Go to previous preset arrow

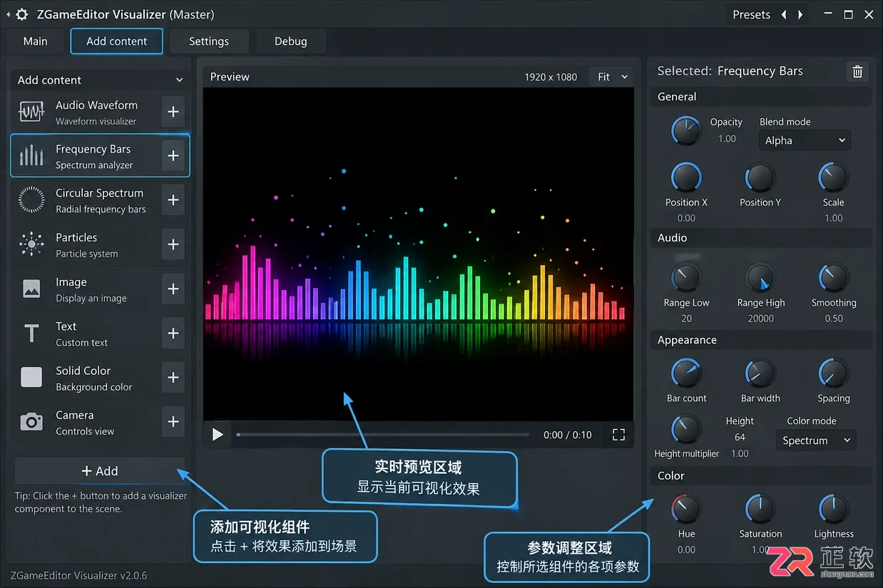(x=784, y=14)
